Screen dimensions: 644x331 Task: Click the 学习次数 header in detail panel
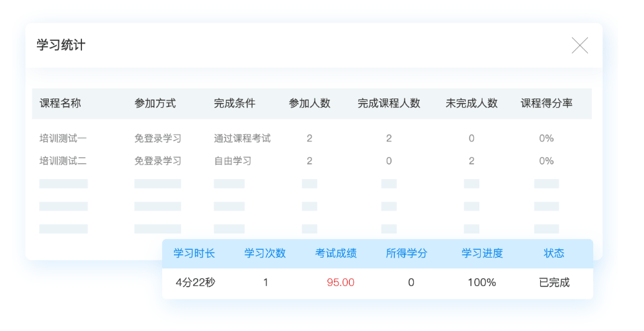(265, 254)
